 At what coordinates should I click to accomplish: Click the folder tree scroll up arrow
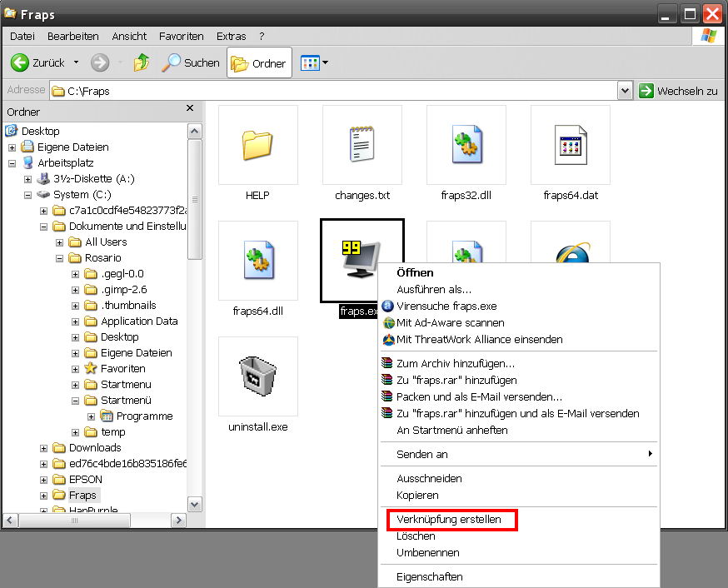click(x=195, y=132)
